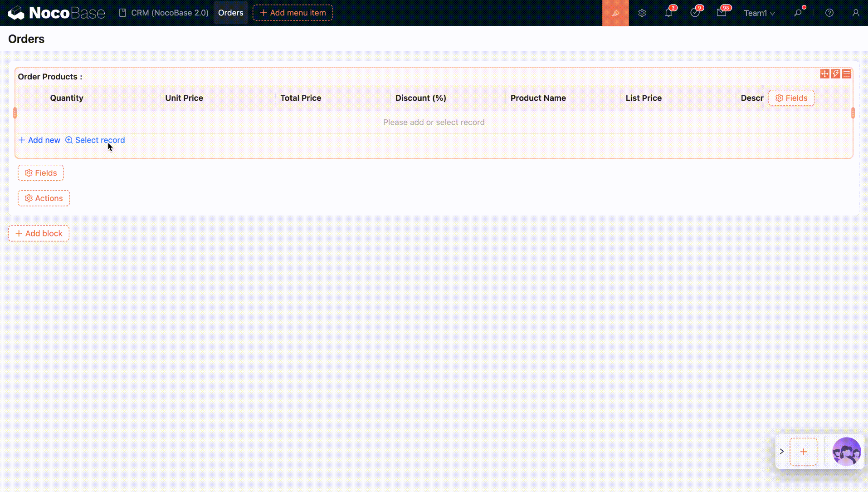Click the Add block button
Screen dimensions: 868x492
[39, 233]
